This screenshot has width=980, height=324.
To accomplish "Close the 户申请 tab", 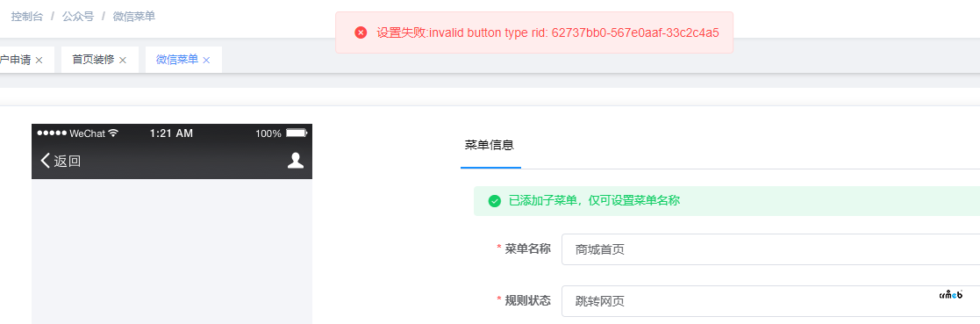I will (x=39, y=60).
